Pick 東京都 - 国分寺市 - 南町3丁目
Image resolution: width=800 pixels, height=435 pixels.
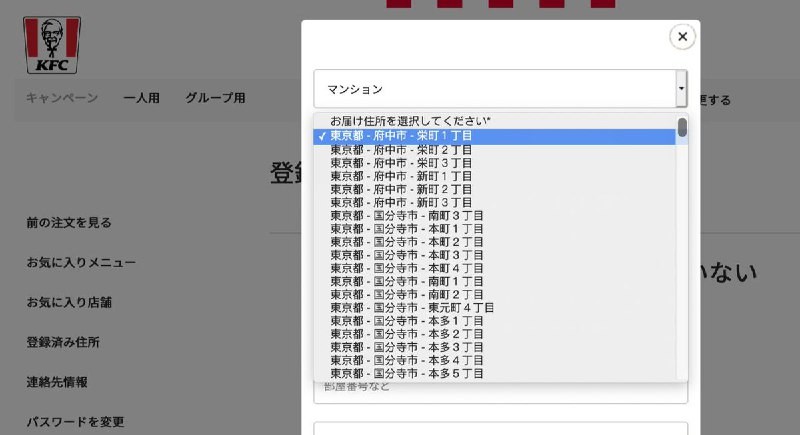(407, 215)
